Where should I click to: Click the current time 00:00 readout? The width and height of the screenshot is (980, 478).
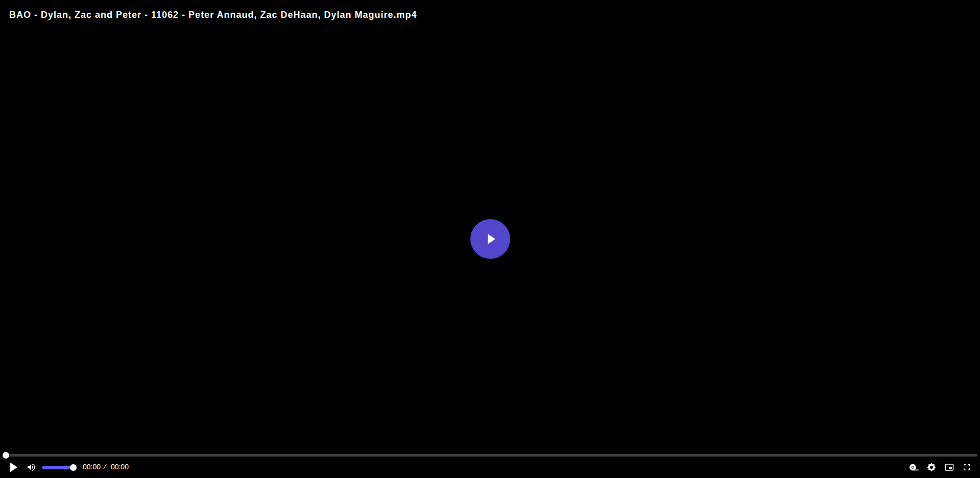91,467
